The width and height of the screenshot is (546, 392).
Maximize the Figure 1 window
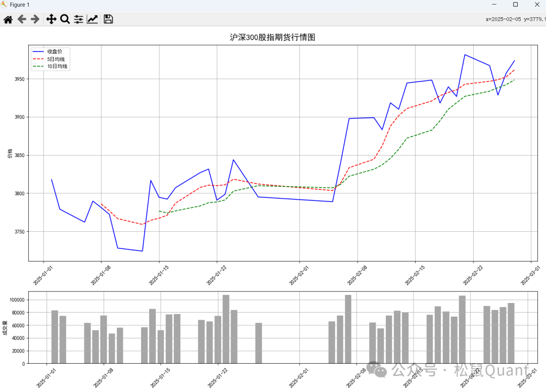515,5
